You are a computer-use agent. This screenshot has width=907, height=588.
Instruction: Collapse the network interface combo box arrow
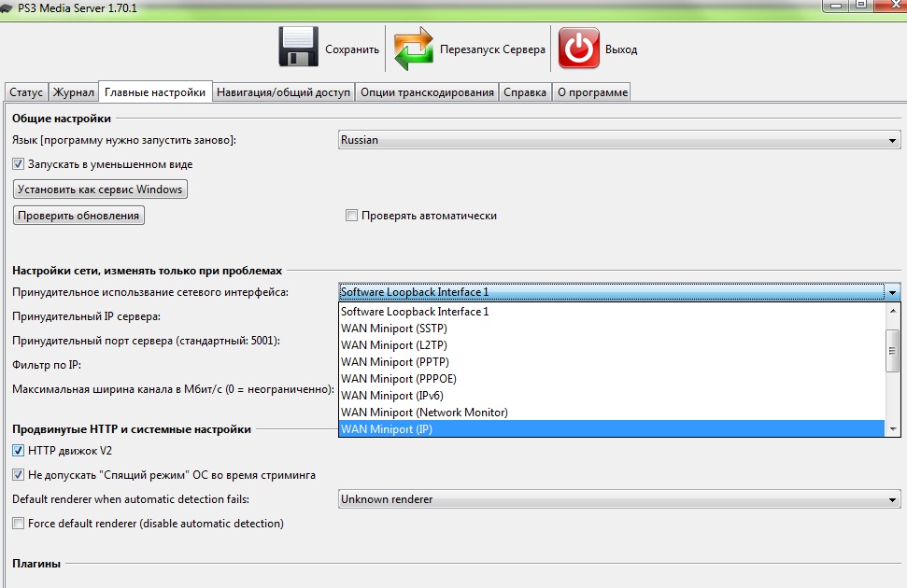892,292
